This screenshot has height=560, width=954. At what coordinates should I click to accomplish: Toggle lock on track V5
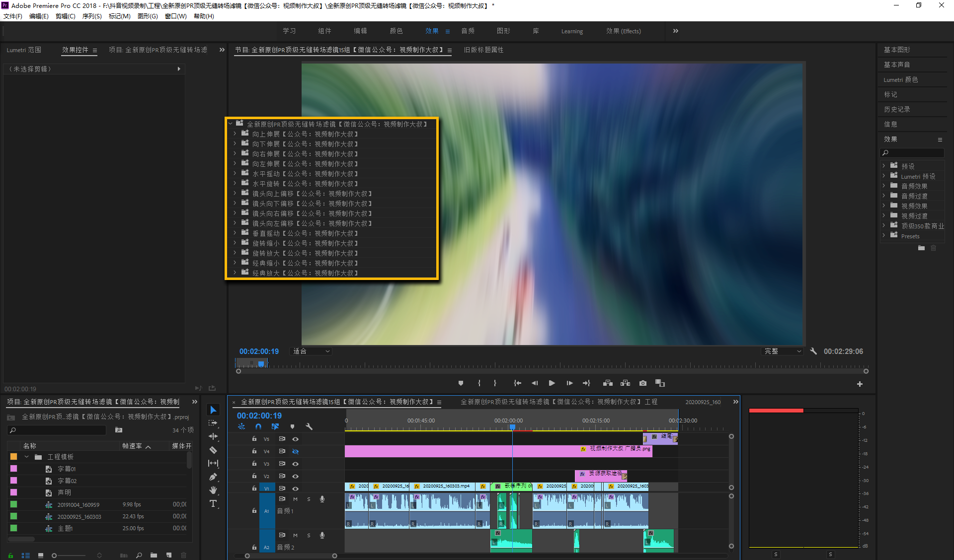(254, 439)
